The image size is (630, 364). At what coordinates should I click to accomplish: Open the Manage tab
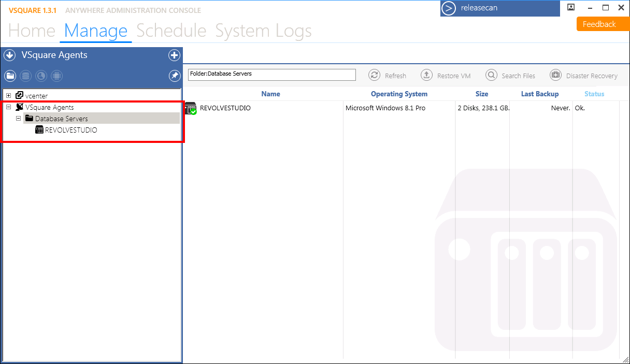pos(96,31)
